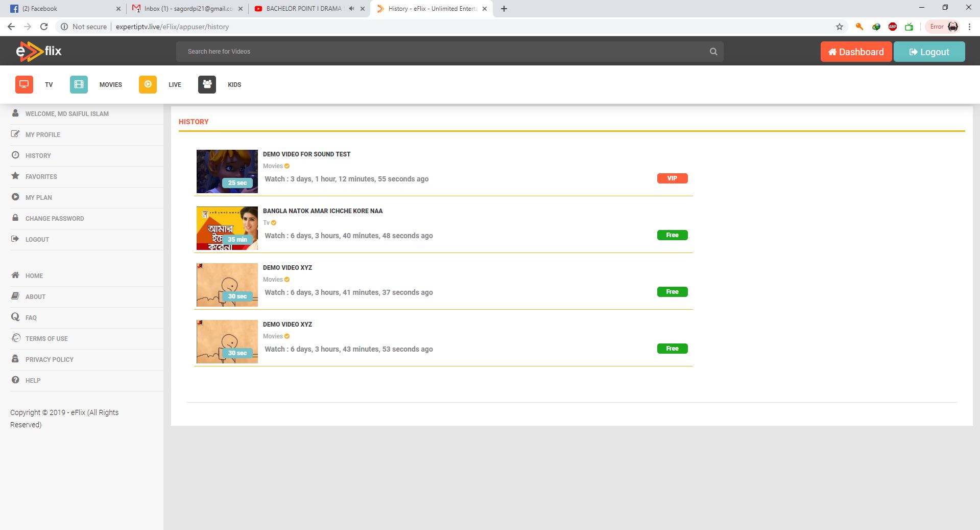980x530 pixels.
Task: Reload the page
Action: 44,27
